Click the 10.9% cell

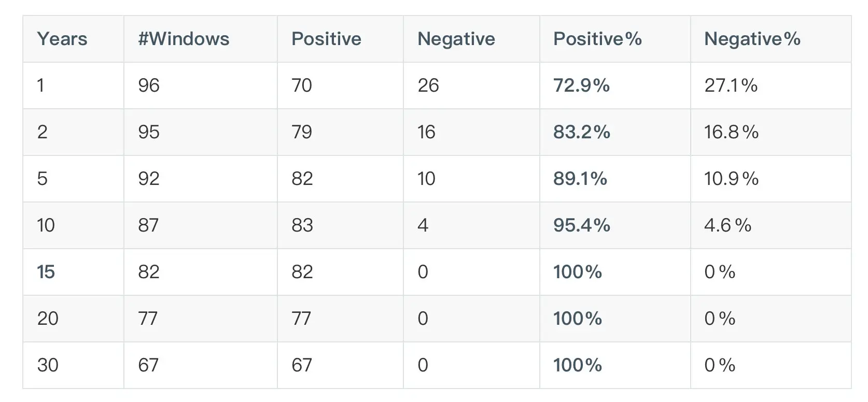(731, 179)
